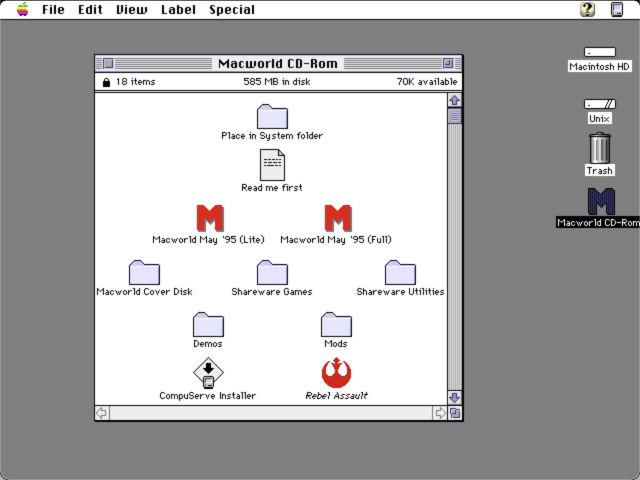Select the Demos folder icon
Viewport: 640px width, 480px height.
208,324
